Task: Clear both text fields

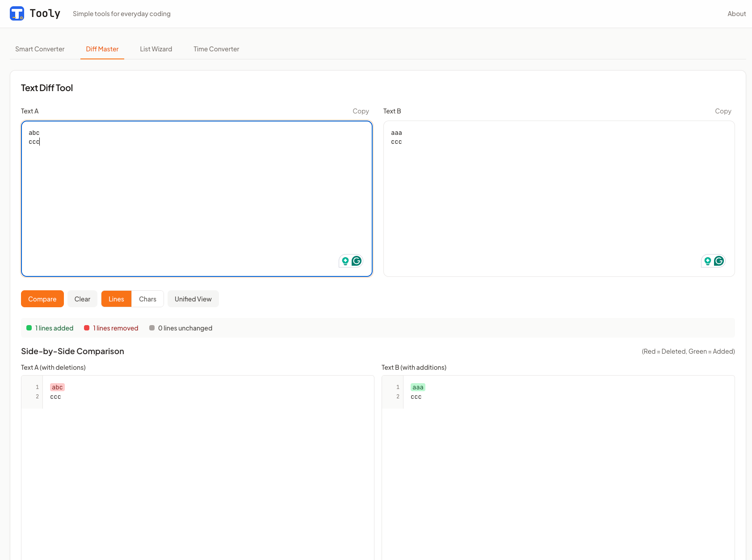Action: (82, 299)
